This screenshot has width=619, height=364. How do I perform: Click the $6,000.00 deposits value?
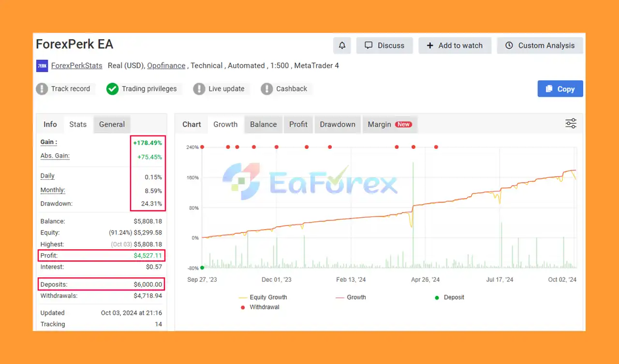[148, 284]
